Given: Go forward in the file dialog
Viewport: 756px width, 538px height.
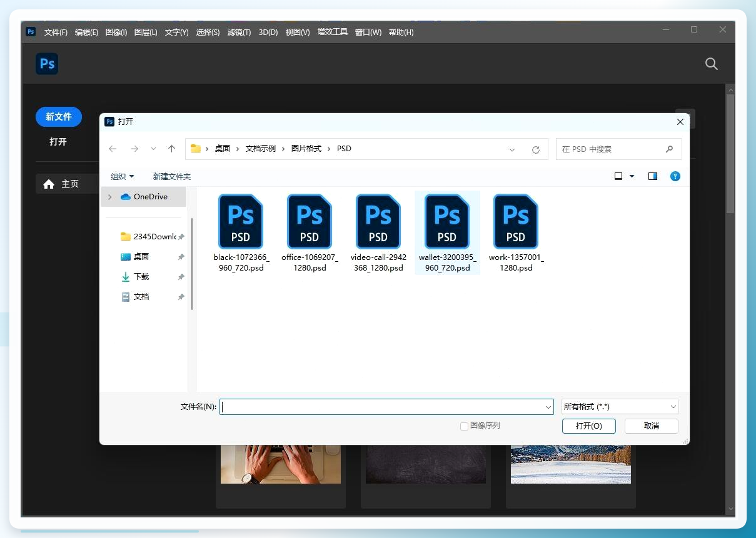Looking at the screenshot, I should (x=134, y=149).
